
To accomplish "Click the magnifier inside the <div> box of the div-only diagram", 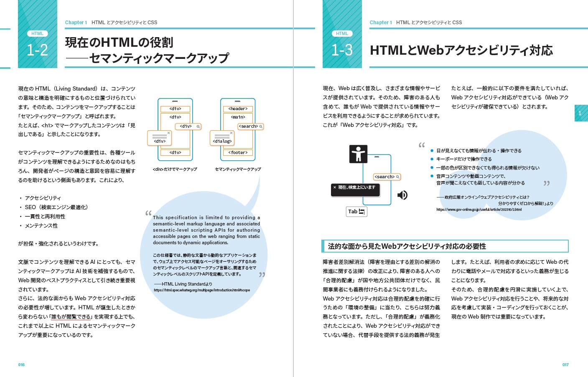I will coord(198,127).
